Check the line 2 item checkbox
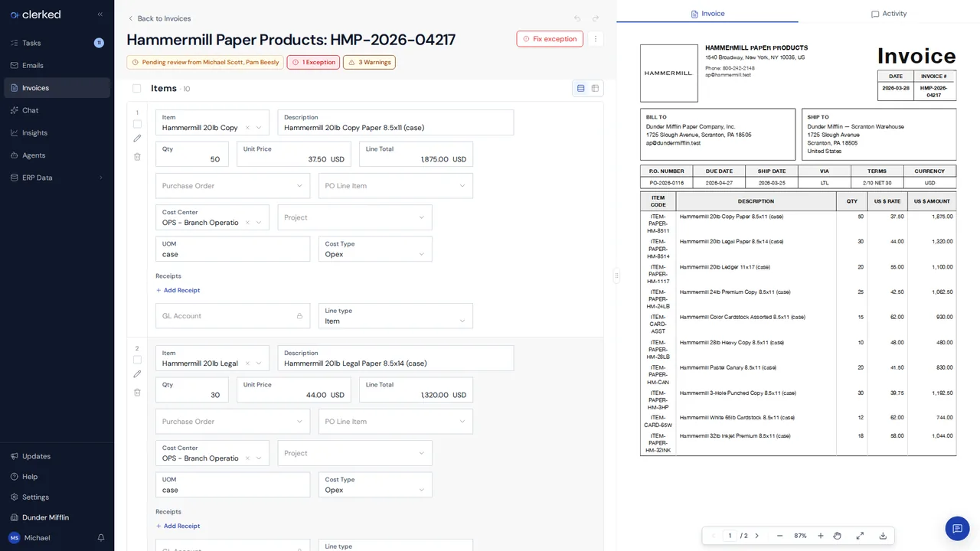 coord(138,360)
